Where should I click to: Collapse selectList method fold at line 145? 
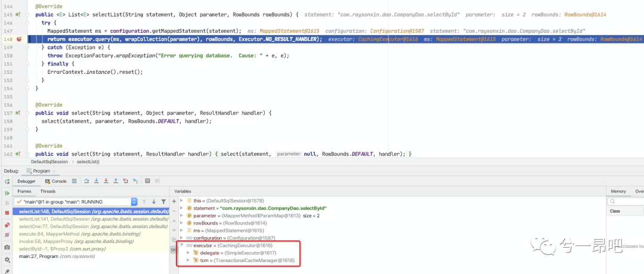[x=27, y=14]
